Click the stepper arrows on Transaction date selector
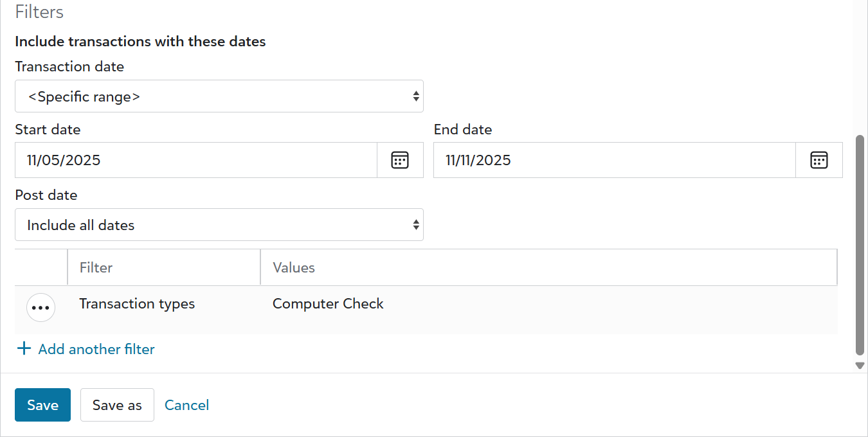The height and width of the screenshot is (437, 868). (417, 96)
